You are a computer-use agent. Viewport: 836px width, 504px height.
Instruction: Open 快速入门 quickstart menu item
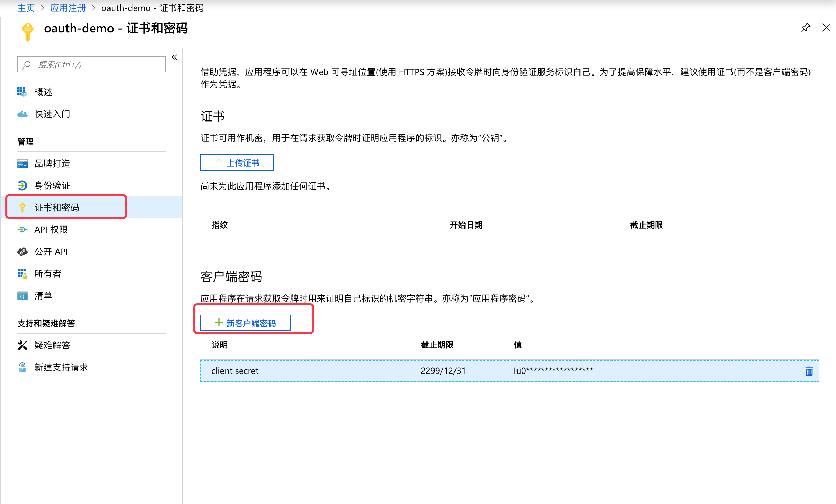52,114
